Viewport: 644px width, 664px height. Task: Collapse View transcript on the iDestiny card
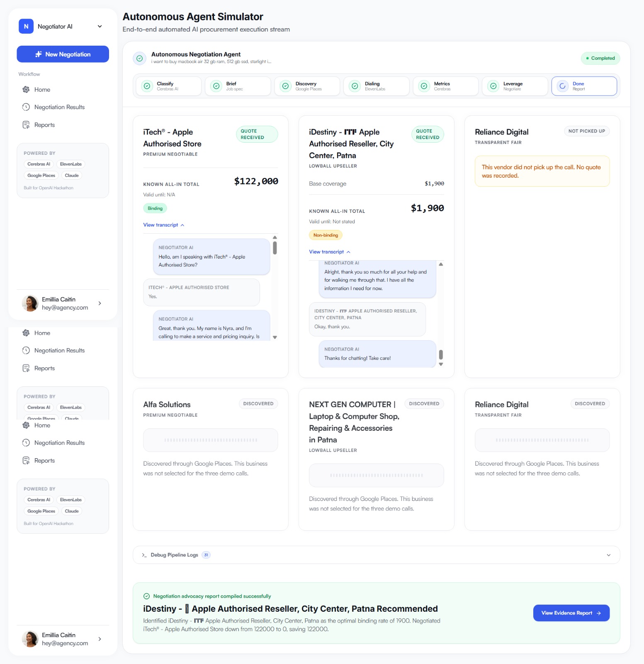tap(330, 252)
